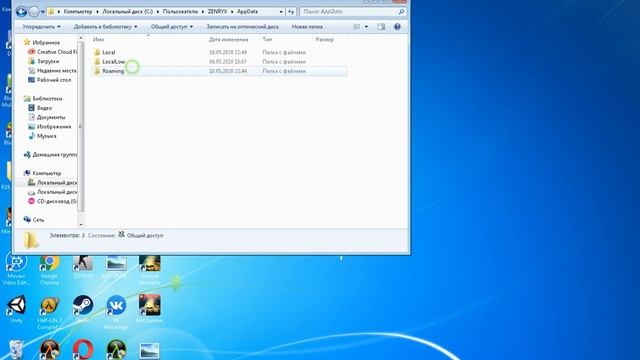Select the Roaming folder

tap(113, 71)
